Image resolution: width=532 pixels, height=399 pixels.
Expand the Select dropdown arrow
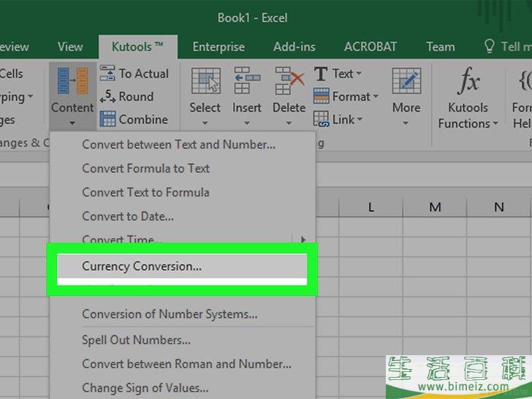coord(205,123)
